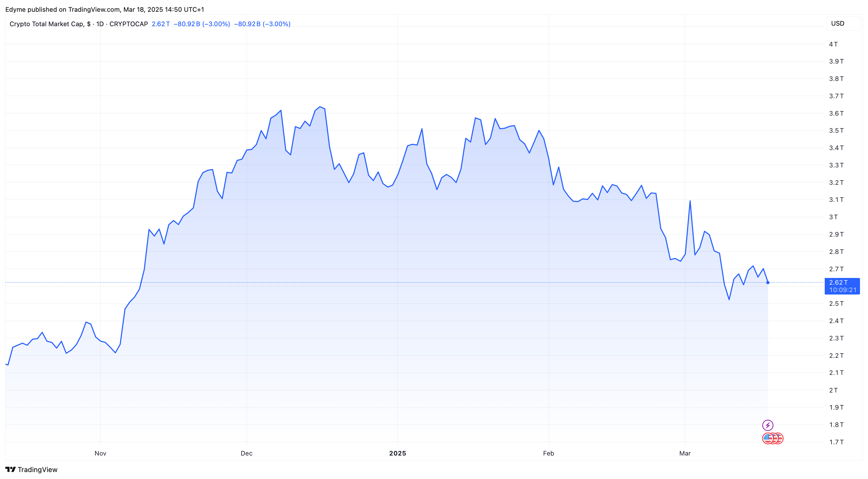This screenshot has height=479, width=868.
Task: Click the Dec label on time axis
Action: coord(246,453)
